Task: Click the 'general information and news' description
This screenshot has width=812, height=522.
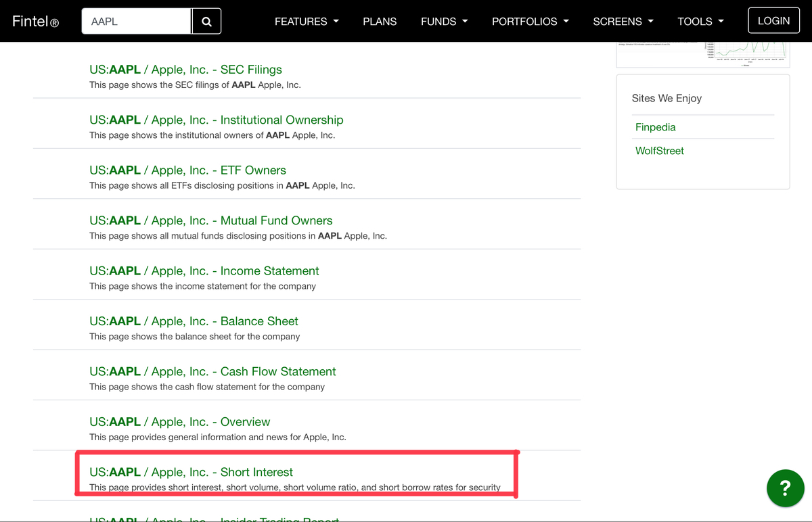Action: point(218,437)
